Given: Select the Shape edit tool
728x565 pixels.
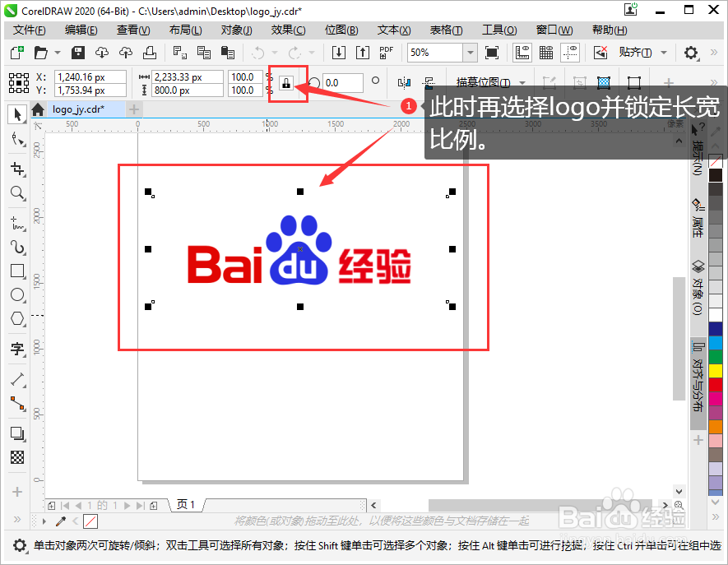Looking at the screenshot, I should [x=17, y=139].
